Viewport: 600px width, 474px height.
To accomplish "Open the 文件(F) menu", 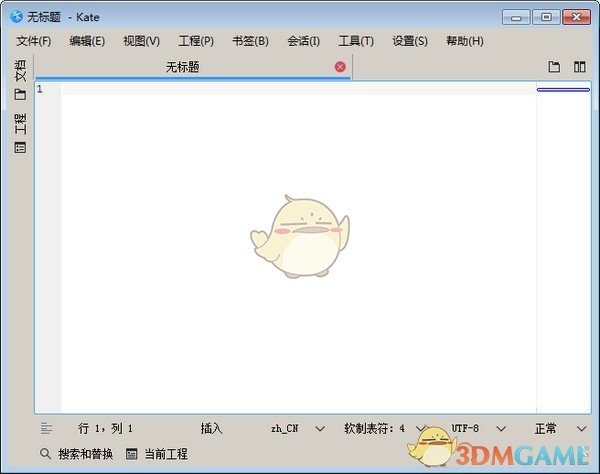I will pyautogui.click(x=33, y=41).
